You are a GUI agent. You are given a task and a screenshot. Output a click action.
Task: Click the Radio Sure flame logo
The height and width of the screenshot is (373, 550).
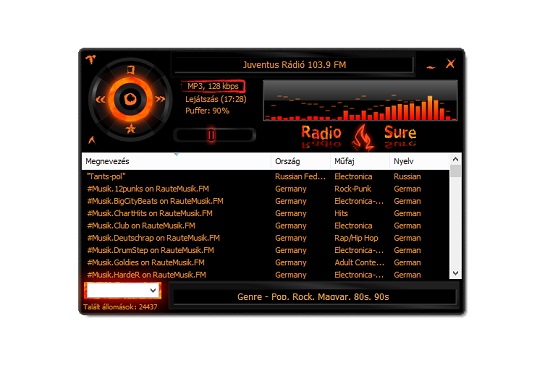click(x=363, y=137)
